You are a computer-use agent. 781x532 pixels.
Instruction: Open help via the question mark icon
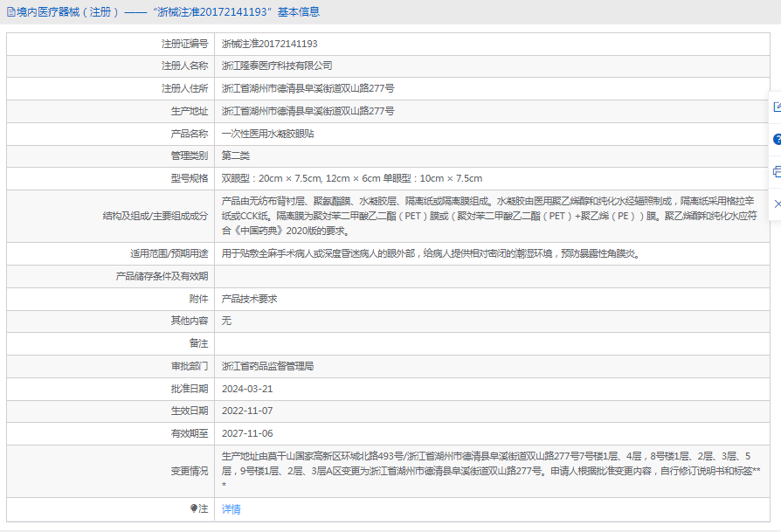pyautogui.click(x=777, y=140)
